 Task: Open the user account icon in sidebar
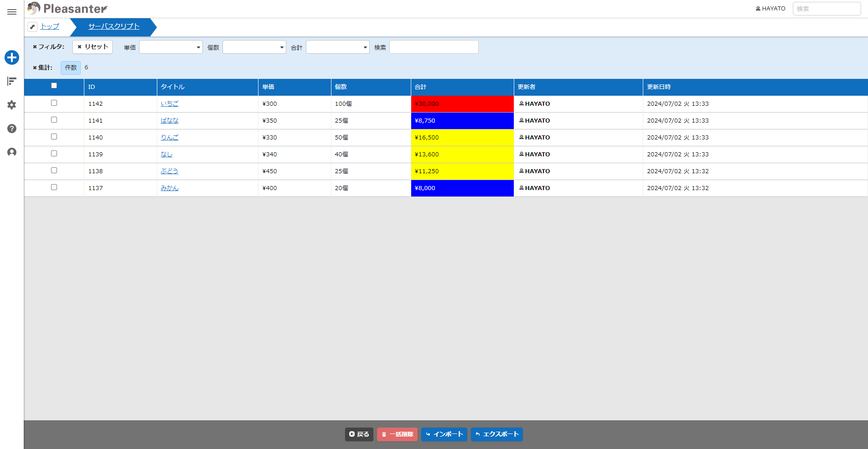pos(12,152)
